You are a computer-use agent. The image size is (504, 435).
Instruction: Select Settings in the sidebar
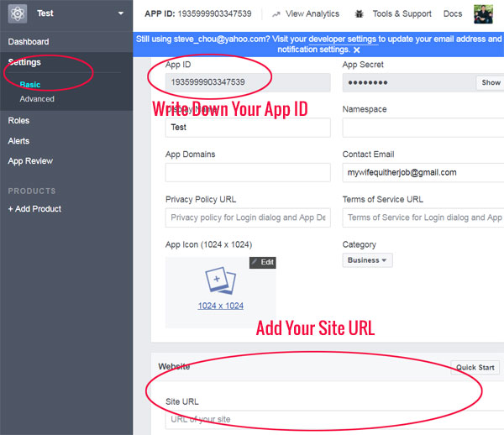click(x=24, y=62)
